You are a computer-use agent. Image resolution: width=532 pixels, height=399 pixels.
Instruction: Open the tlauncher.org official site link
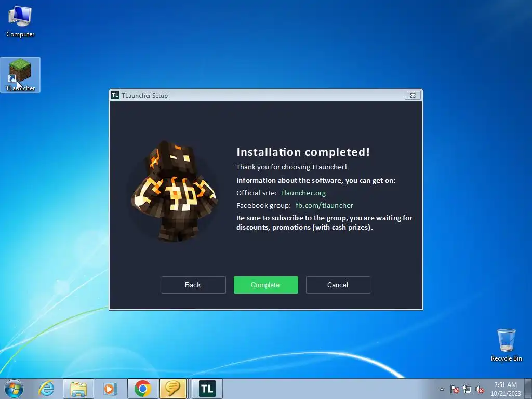303,193
